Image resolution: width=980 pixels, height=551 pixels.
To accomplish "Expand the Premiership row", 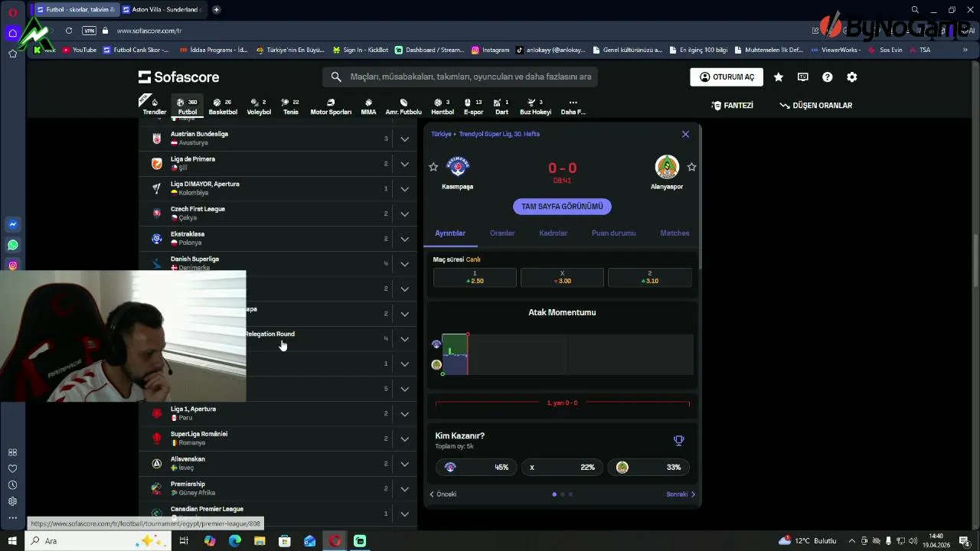I will [404, 489].
